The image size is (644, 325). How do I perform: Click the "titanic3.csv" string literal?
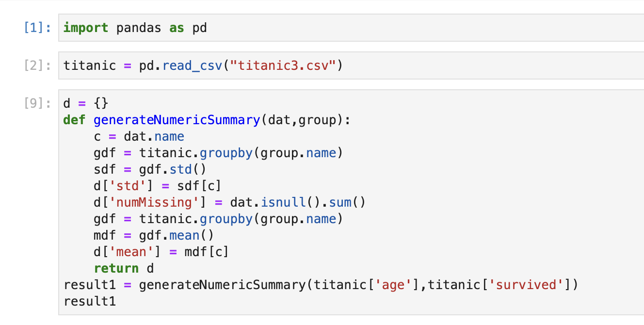[282, 65]
